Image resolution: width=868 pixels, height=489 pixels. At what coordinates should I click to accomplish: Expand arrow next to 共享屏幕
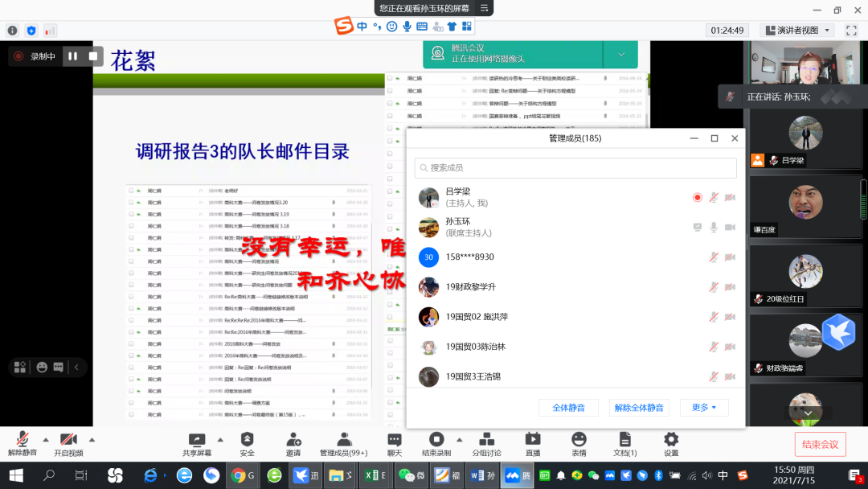[x=223, y=440]
